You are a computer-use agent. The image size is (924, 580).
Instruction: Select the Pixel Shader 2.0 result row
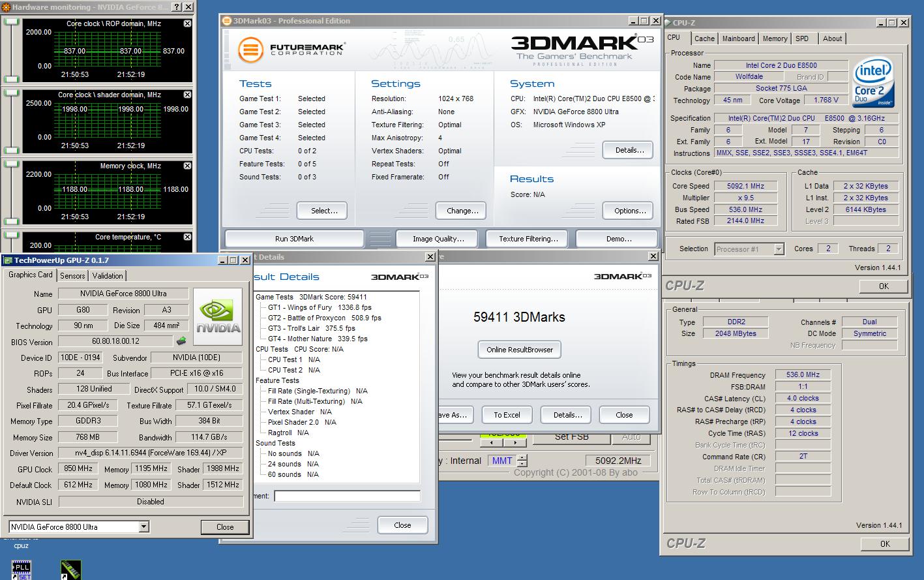pyautogui.click(x=302, y=422)
